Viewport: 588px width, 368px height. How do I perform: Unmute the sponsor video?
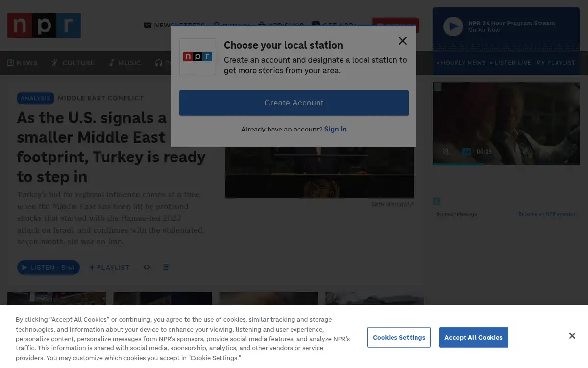(x=446, y=152)
